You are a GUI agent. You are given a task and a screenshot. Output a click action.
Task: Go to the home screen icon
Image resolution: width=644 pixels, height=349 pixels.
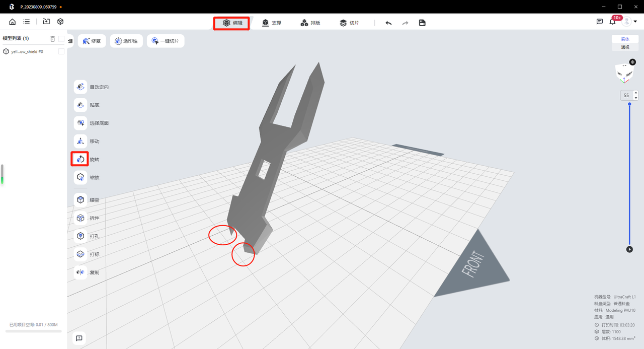(13, 22)
